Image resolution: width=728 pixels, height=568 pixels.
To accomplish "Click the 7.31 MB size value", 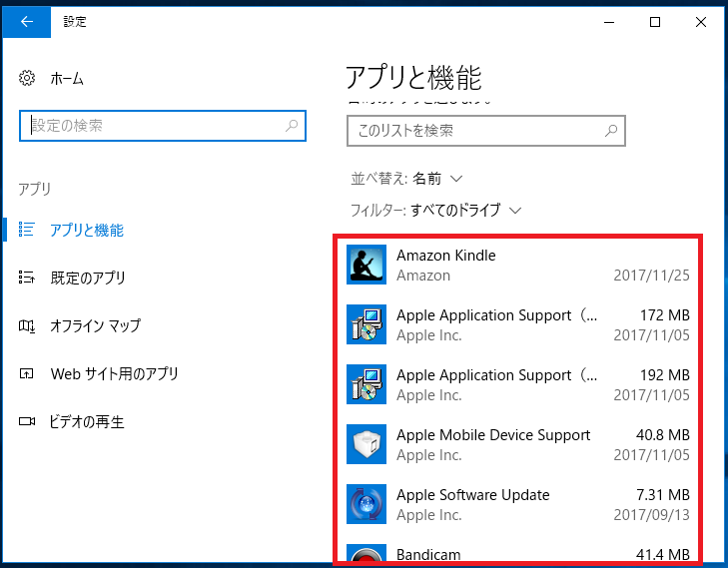I will (x=662, y=495).
